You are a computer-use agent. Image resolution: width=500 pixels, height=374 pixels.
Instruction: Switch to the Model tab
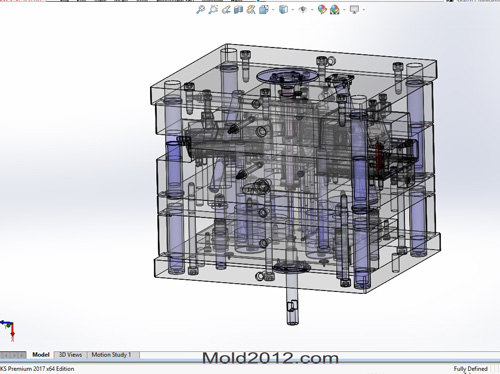41,355
